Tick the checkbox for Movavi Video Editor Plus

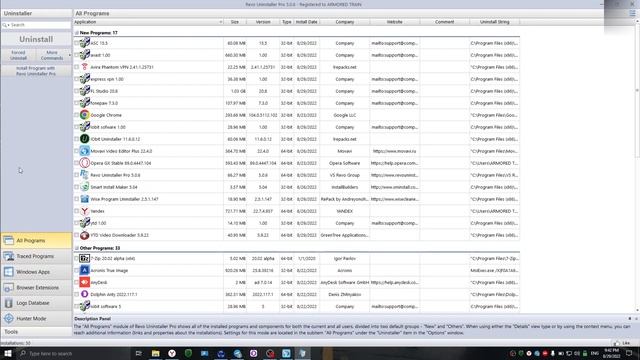click(x=76, y=151)
